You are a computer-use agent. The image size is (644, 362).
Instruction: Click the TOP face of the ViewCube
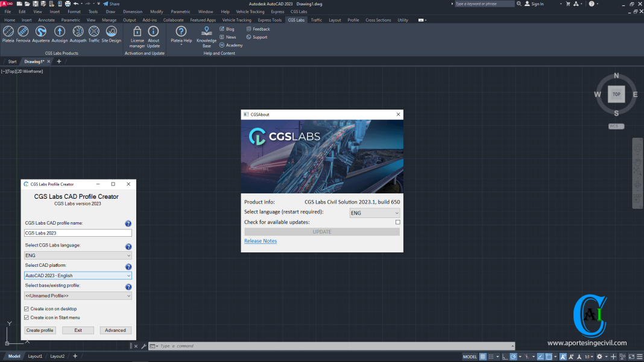[x=616, y=94]
